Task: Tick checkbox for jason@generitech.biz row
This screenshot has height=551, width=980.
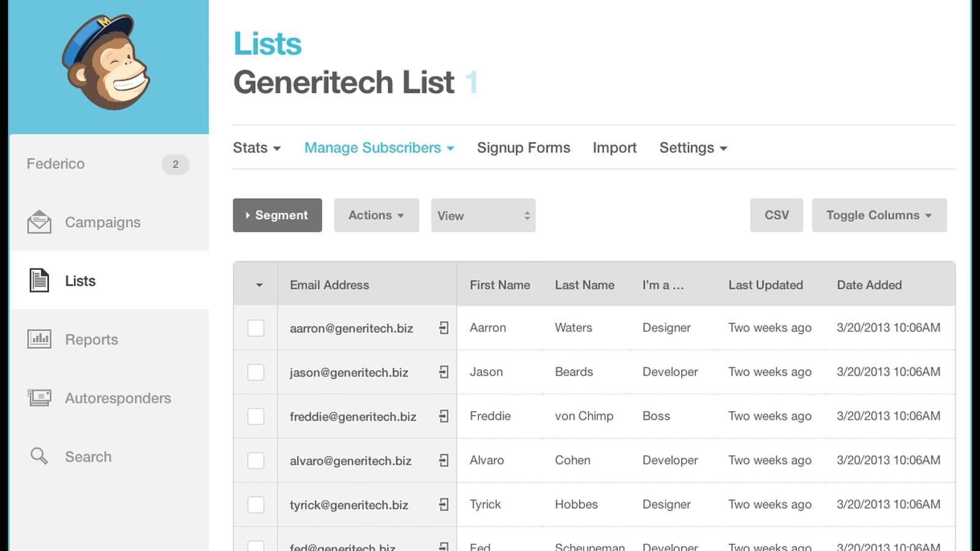Action: coord(256,372)
